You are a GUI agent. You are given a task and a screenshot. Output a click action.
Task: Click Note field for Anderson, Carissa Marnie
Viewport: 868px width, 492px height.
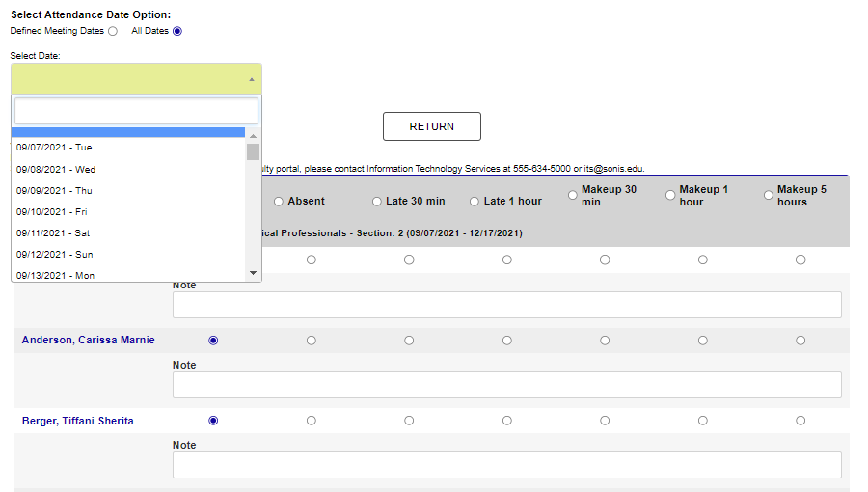pos(507,385)
